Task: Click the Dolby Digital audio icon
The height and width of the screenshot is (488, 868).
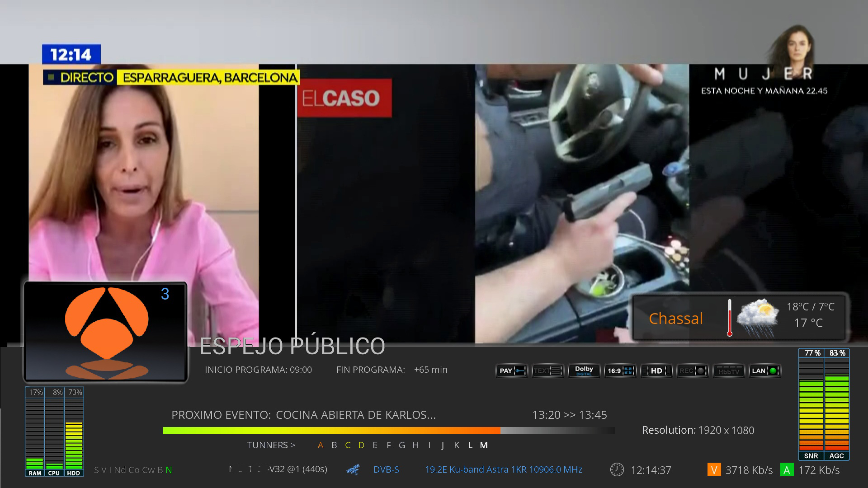Action: click(584, 371)
